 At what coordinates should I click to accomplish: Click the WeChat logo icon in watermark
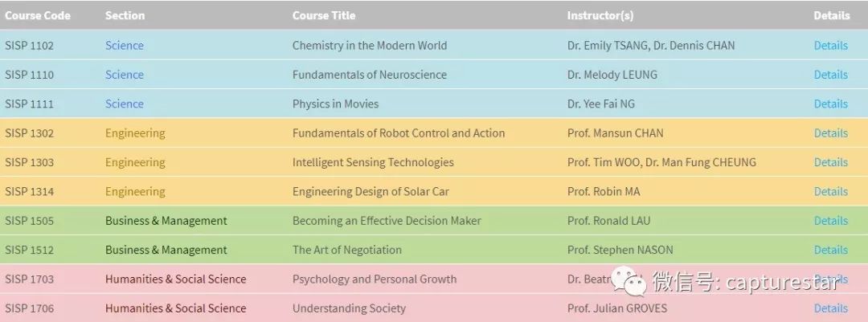pyautogui.click(x=628, y=281)
